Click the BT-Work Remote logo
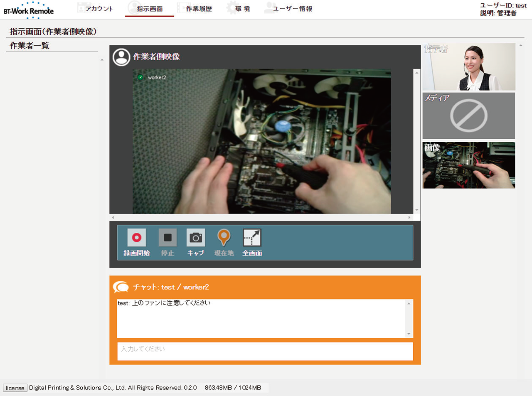This screenshot has width=532, height=396. tap(29, 10)
